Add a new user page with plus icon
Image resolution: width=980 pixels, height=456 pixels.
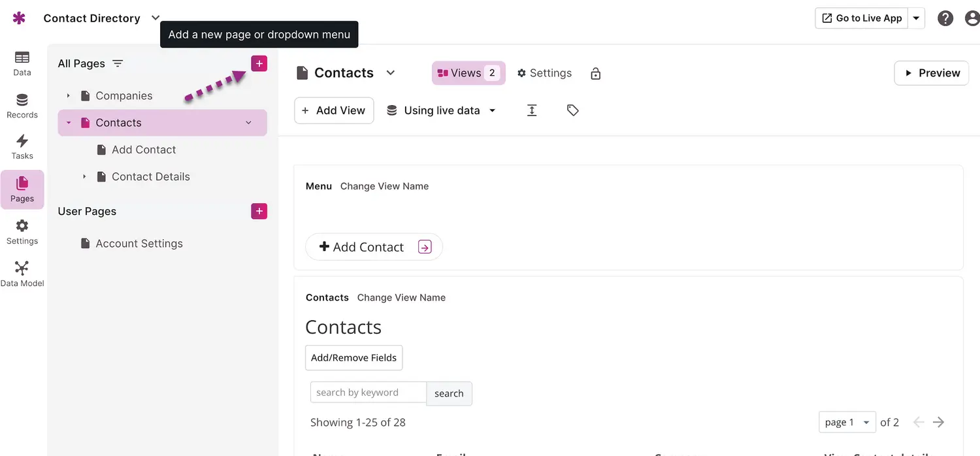[259, 211]
